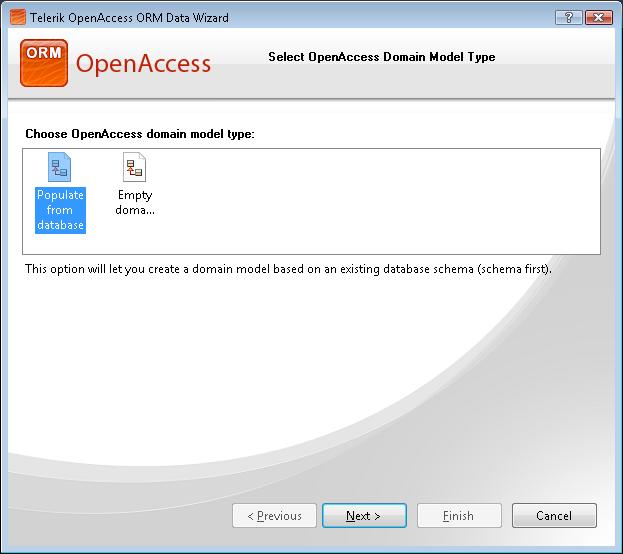This screenshot has width=623, height=554.
Task: Click the Help question mark button
Action: click(x=569, y=17)
